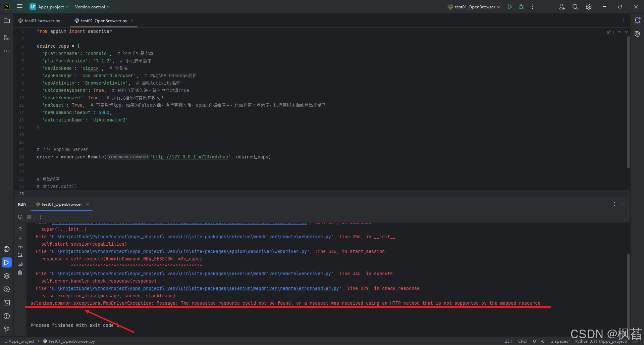The image size is (644, 345).
Task: Open the http://127.0.0.1:4723/wd/hub URL in code
Action: (191, 157)
